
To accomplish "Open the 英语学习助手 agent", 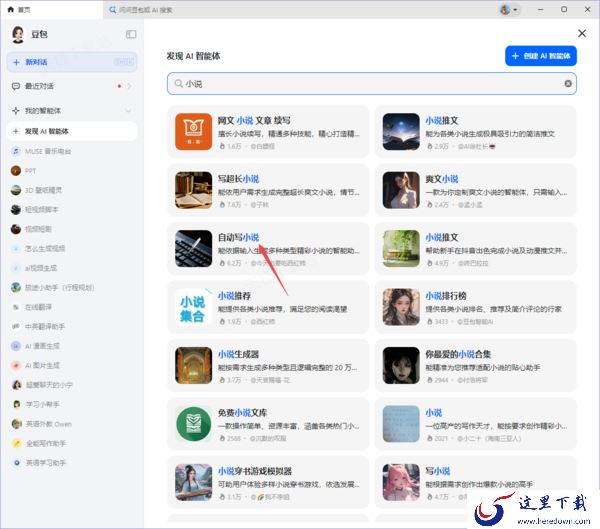I will pyautogui.click(x=72, y=463).
